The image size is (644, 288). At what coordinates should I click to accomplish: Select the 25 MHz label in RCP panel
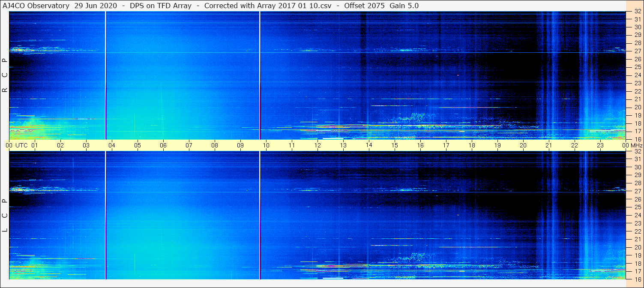tap(637, 67)
